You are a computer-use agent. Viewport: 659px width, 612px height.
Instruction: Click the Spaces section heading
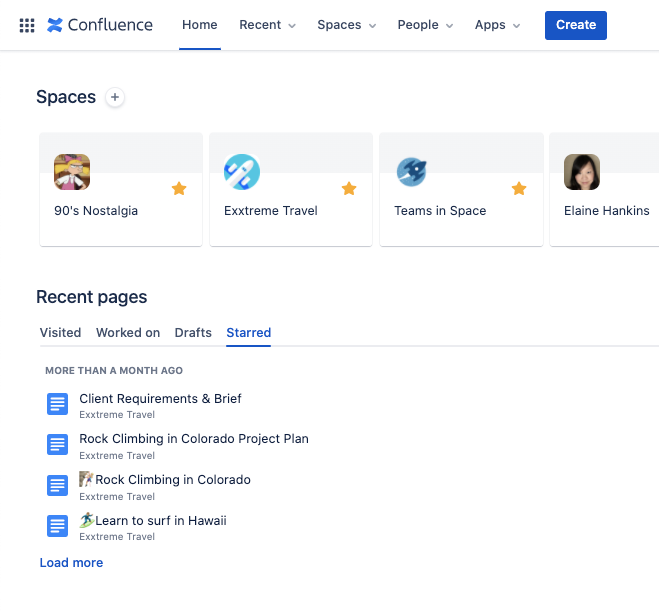(x=66, y=97)
